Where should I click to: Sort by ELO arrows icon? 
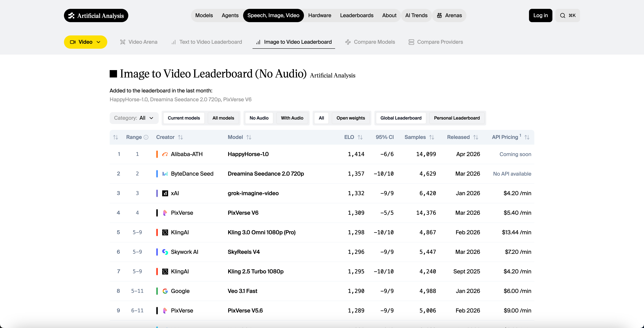point(360,137)
